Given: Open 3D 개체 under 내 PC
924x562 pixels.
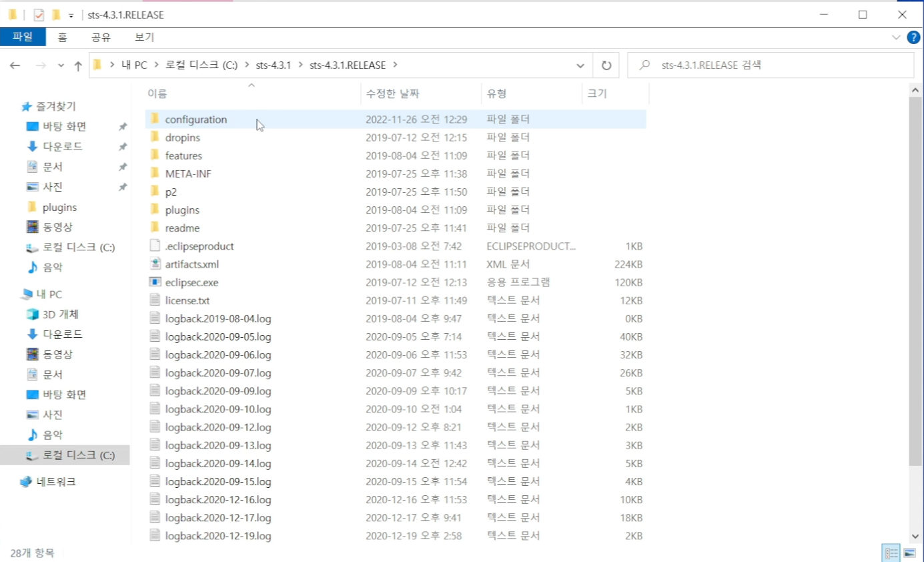Looking at the screenshot, I should pos(61,314).
